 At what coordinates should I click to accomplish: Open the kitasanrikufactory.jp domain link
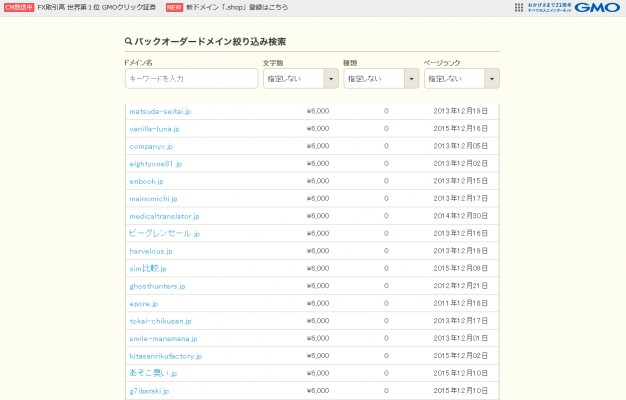(x=166, y=356)
